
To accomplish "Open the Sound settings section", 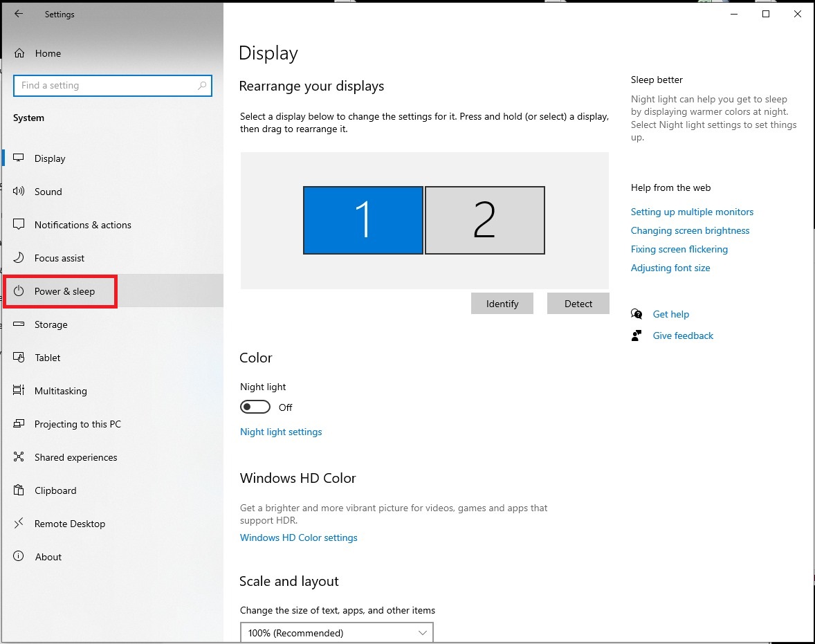I will (112, 192).
